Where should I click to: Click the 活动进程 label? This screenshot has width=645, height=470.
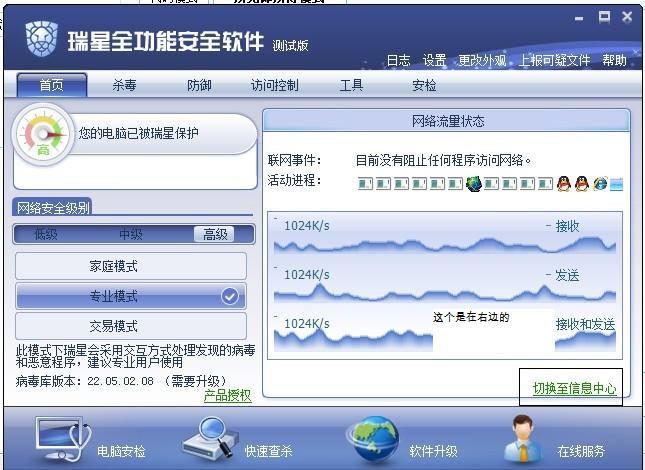tap(294, 181)
